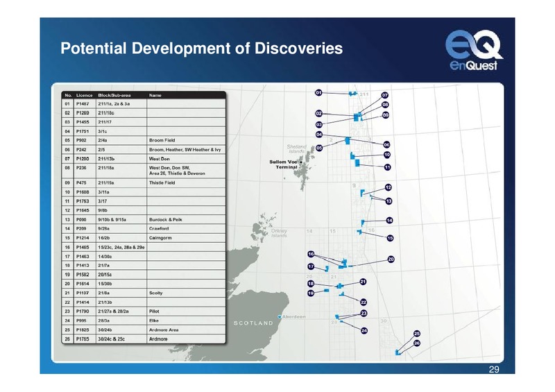
Task: Click map marker 06
Action: (386, 144)
